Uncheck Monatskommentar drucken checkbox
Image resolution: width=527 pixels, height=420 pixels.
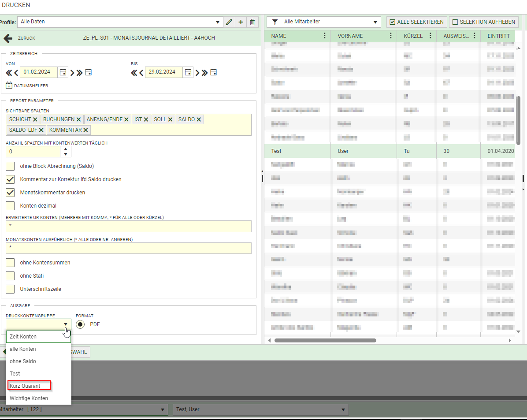pos(10,193)
